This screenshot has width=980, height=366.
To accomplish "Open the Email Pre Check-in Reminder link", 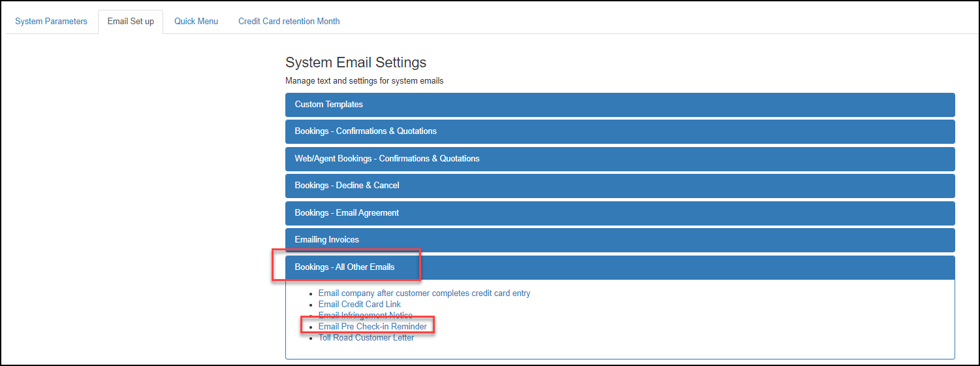I will pyautogui.click(x=373, y=327).
